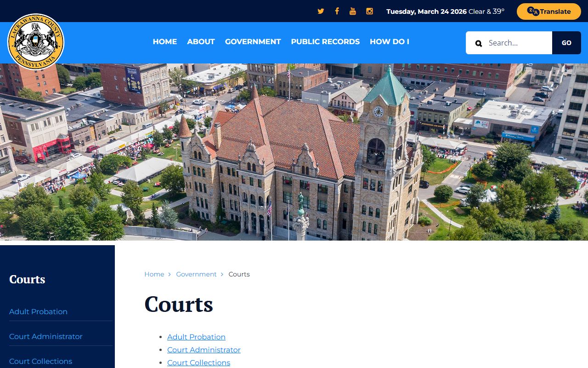Click the courthouse aerial banner image

click(294, 152)
